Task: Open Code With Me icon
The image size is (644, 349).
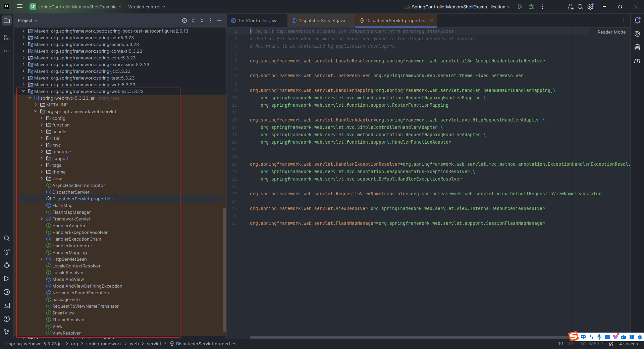Action: coord(570,7)
